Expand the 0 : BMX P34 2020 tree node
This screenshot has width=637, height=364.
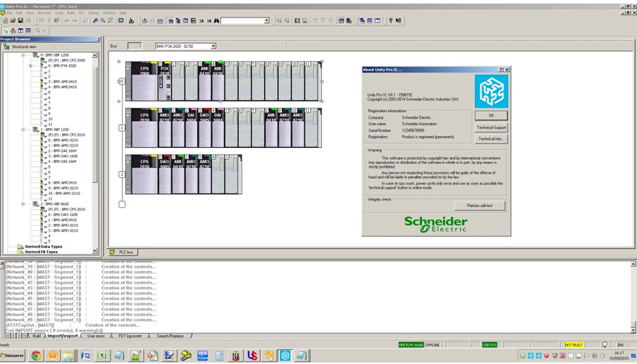(x=30, y=65)
